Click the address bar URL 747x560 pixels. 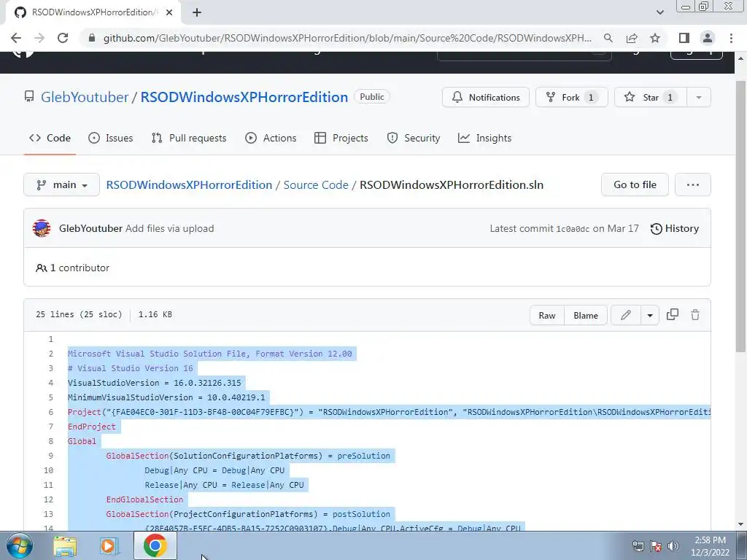tap(347, 38)
